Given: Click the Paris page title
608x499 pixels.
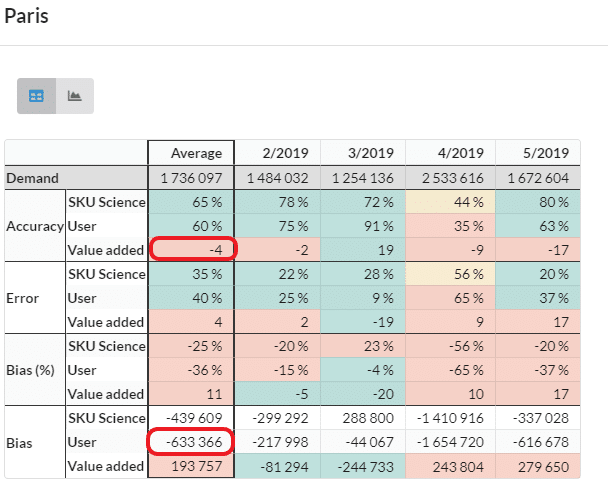Looking at the screenshot, I should coord(27,17).
